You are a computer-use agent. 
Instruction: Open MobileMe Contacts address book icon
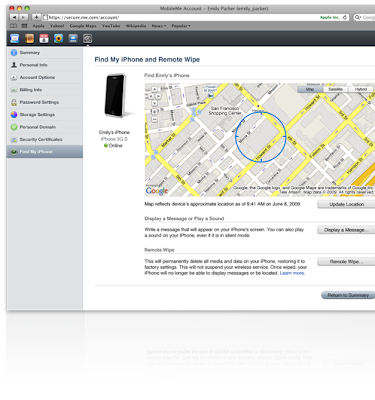[29, 39]
